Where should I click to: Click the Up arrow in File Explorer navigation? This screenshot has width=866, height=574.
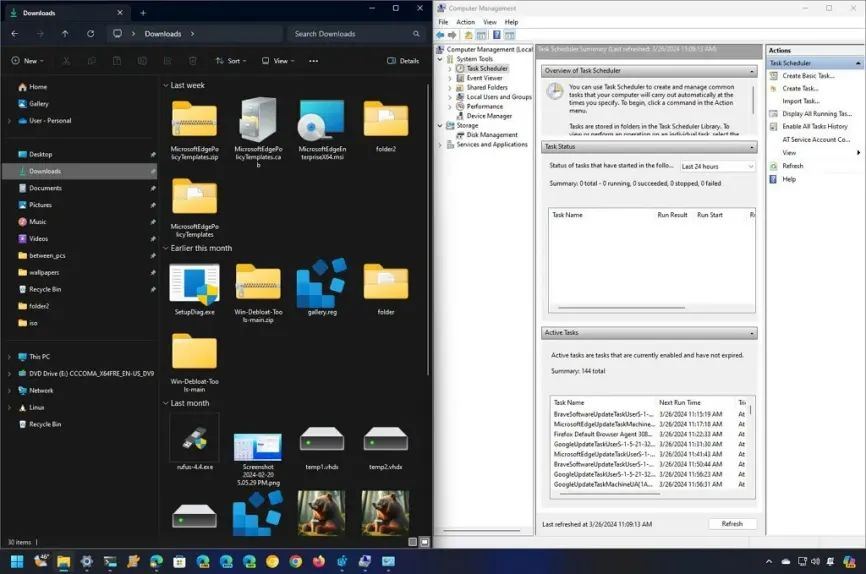click(x=65, y=33)
